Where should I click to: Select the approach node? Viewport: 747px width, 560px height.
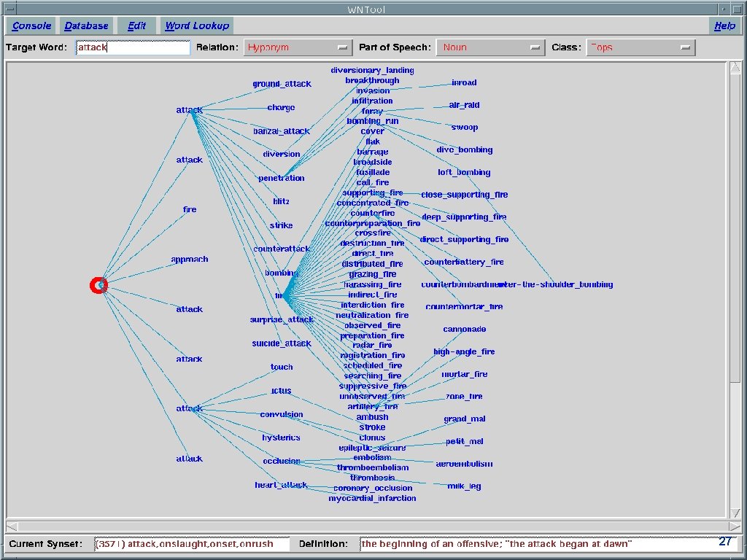point(190,259)
